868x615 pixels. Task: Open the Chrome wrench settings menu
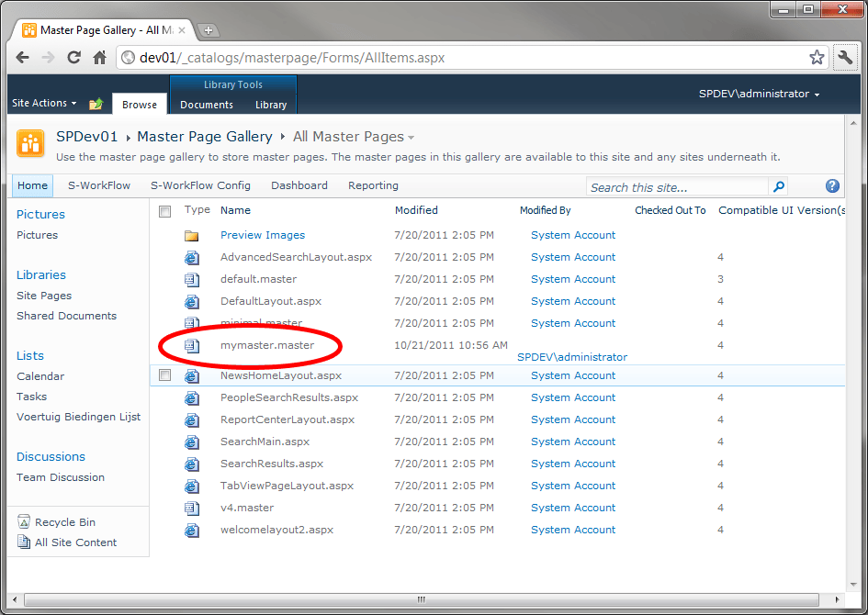point(845,57)
